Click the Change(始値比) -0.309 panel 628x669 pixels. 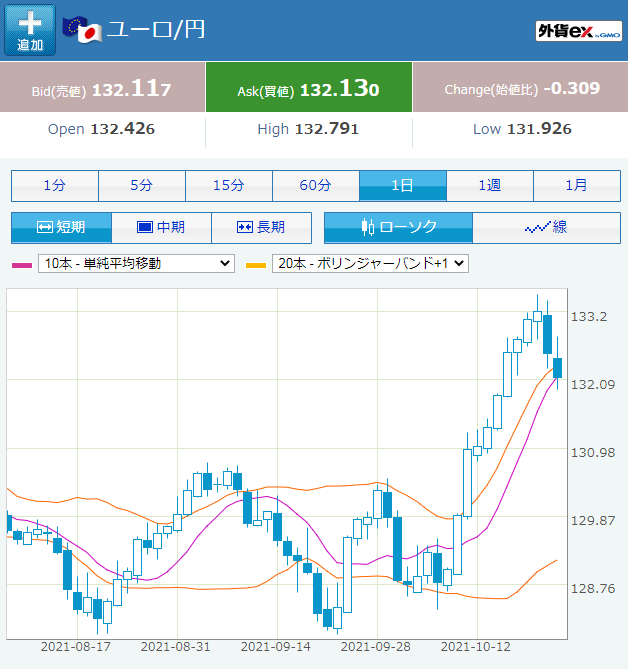(x=520, y=87)
